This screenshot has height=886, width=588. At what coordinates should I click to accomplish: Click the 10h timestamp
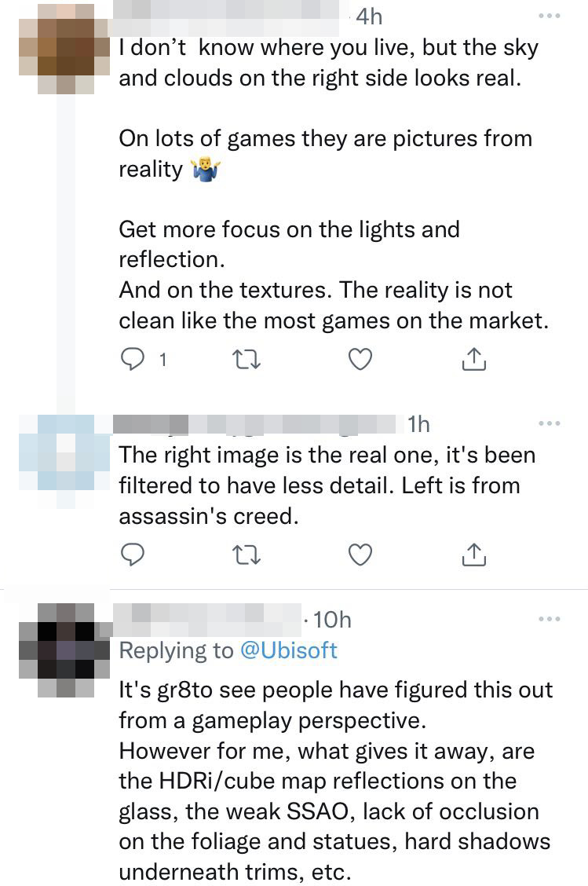(331, 620)
